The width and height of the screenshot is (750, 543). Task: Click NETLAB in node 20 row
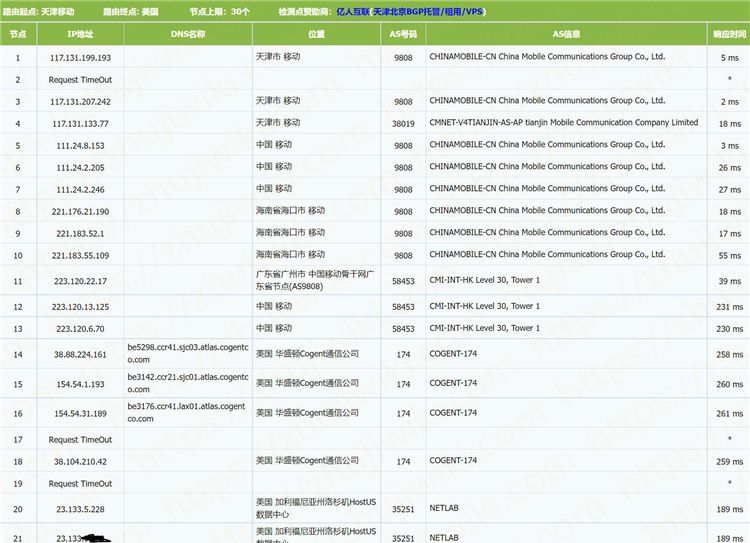tap(444, 508)
